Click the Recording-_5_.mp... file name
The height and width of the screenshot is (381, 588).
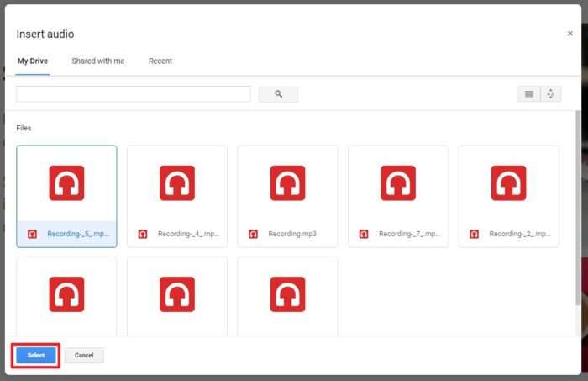[78, 234]
